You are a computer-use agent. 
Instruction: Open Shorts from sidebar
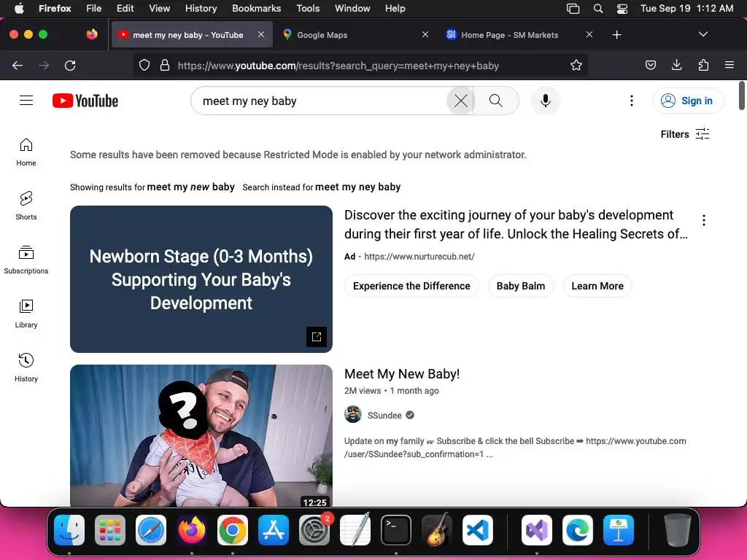[x=26, y=206]
